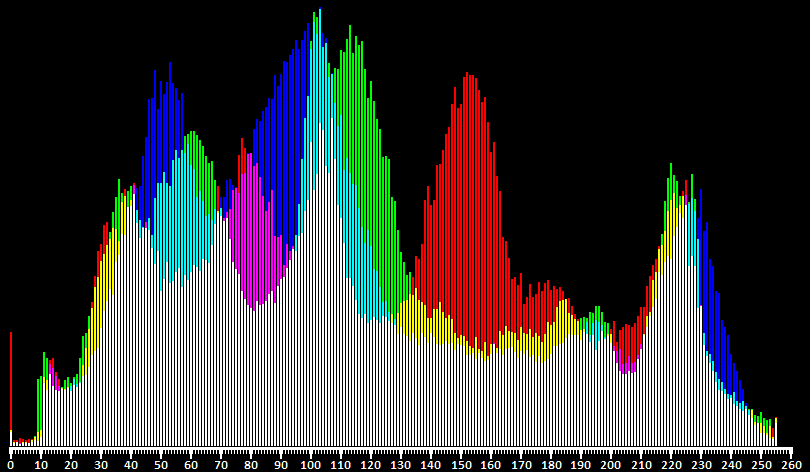Click the axis label "240"
Image resolution: width=810 pixels, height=472 pixels.
tap(731, 464)
